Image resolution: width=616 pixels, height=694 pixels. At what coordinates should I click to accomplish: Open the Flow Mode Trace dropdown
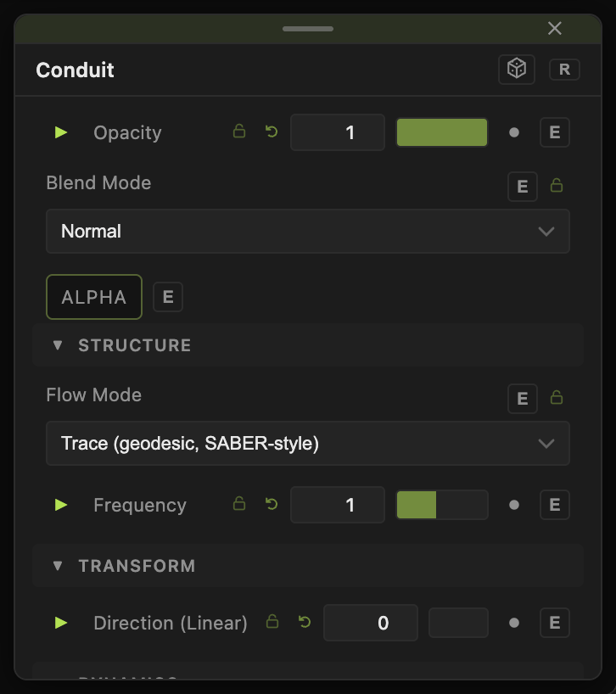click(308, 443)
